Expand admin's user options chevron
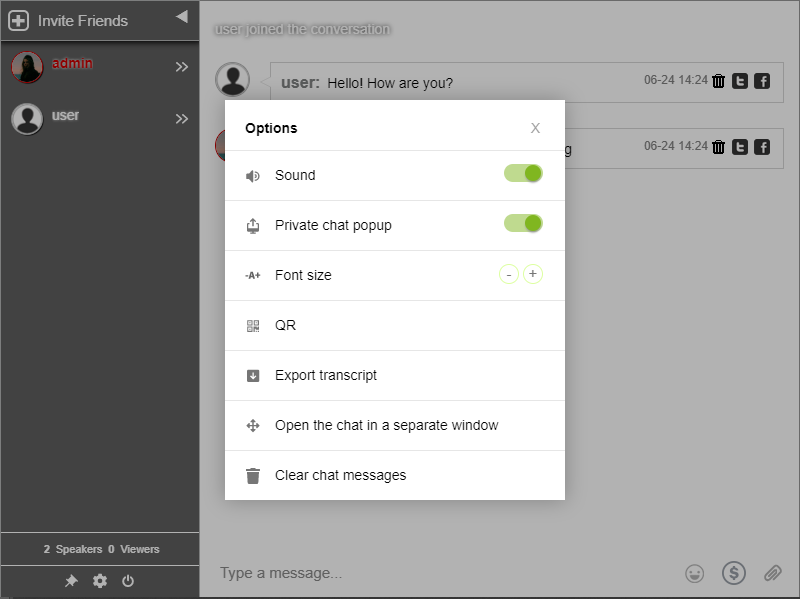Image resolution: width=800 pixels, height=599 pixels. (182, 67)
